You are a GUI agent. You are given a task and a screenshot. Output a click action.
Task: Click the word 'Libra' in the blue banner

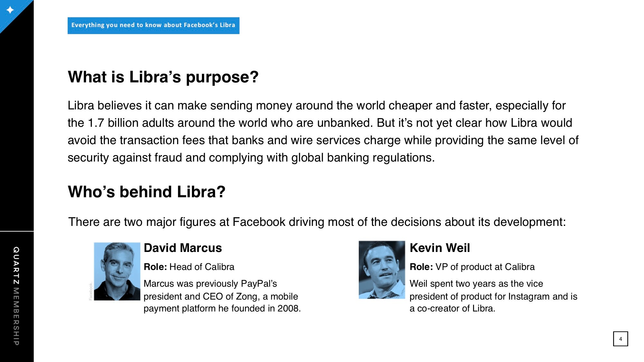pos(227,25)
